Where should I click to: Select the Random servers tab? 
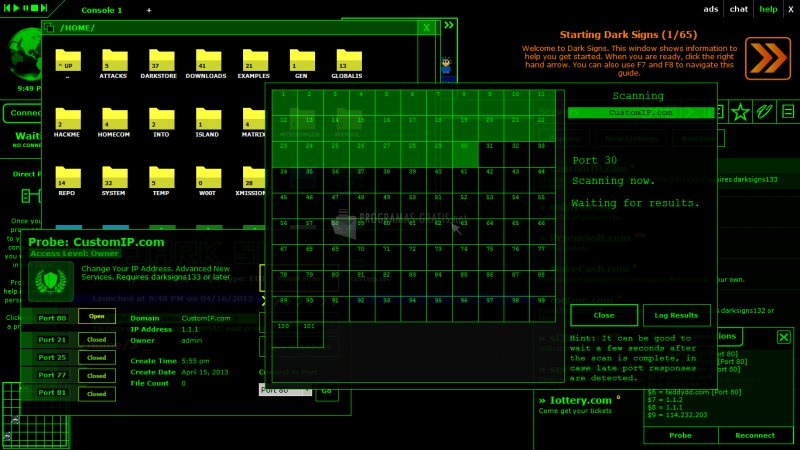[698, 138]
